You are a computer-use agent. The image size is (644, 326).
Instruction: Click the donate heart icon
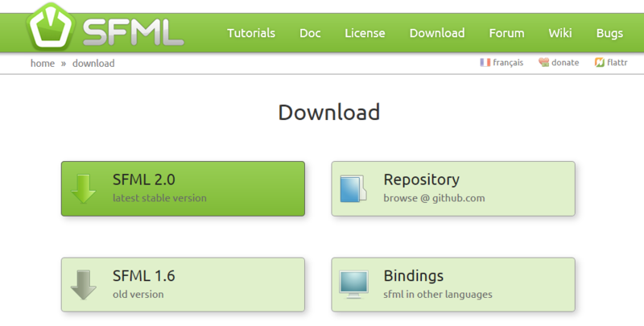544,63
